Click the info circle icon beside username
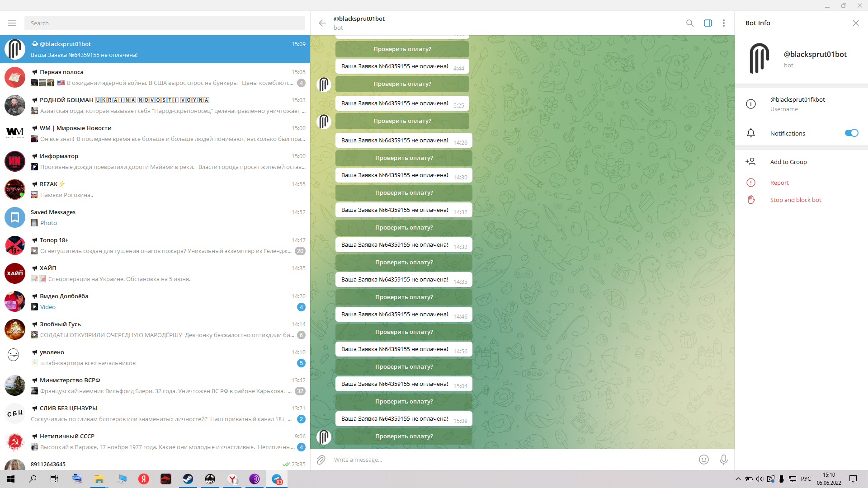868x488 pixels. [x=751, y=104]
